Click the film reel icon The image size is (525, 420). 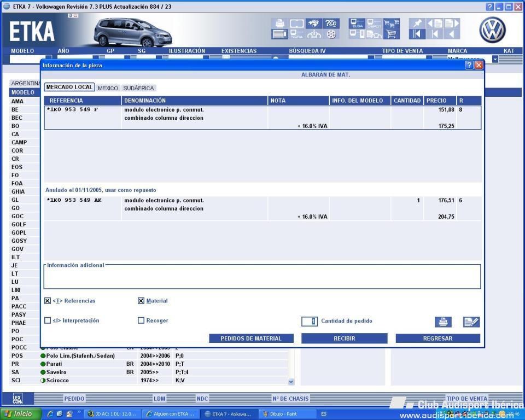tap(331, 34)
